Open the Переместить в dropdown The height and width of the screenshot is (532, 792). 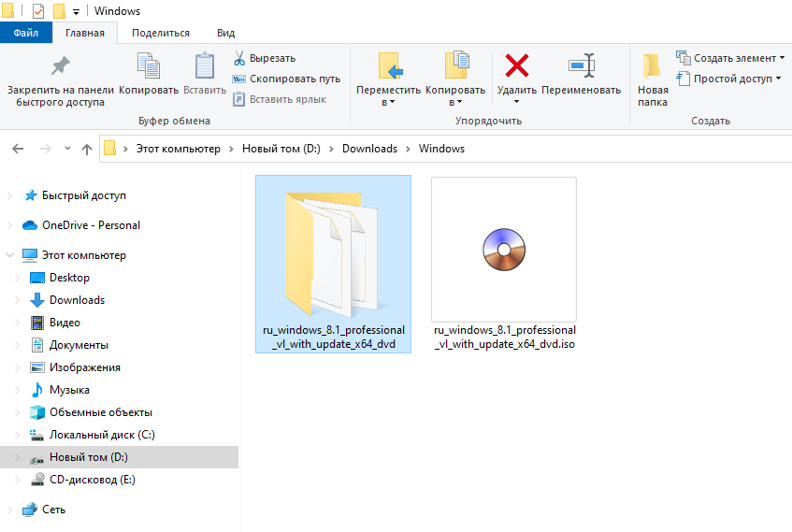[x=388, y=79]
